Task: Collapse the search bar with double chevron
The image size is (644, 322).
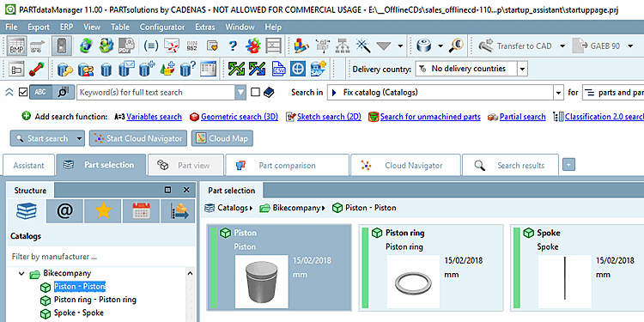Action: (9, 93)
